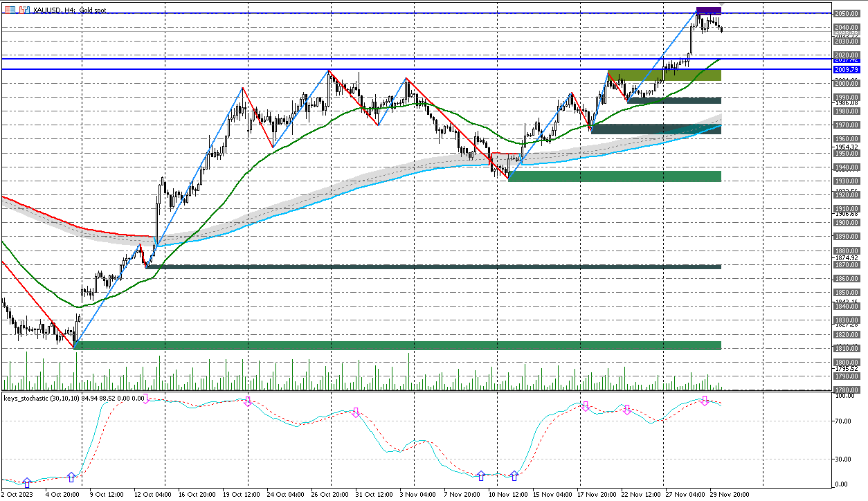This screenshot has height=501, width=868.
Task: Click the XAUUSD, H4: Gold spot title
Action: (69, 11)
